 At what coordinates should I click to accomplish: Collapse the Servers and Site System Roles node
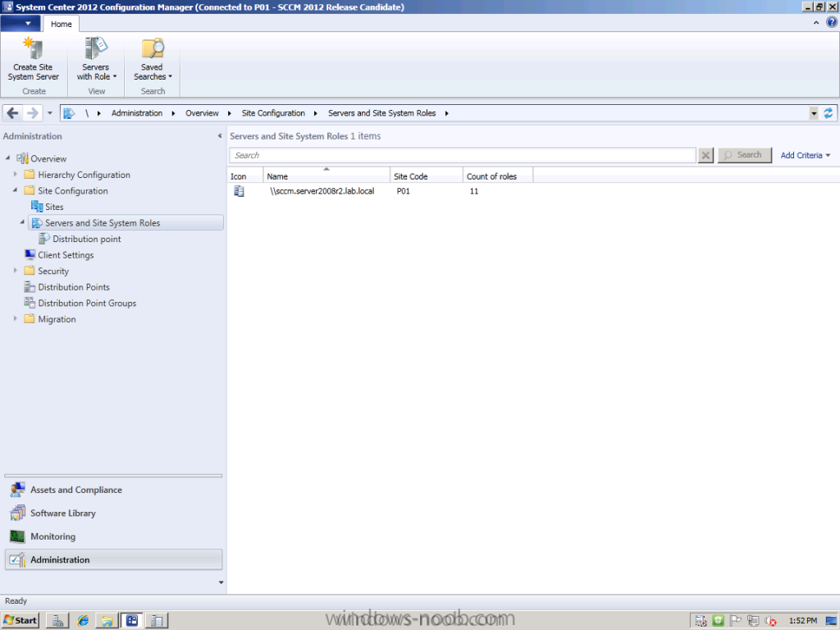click(22, 221)
